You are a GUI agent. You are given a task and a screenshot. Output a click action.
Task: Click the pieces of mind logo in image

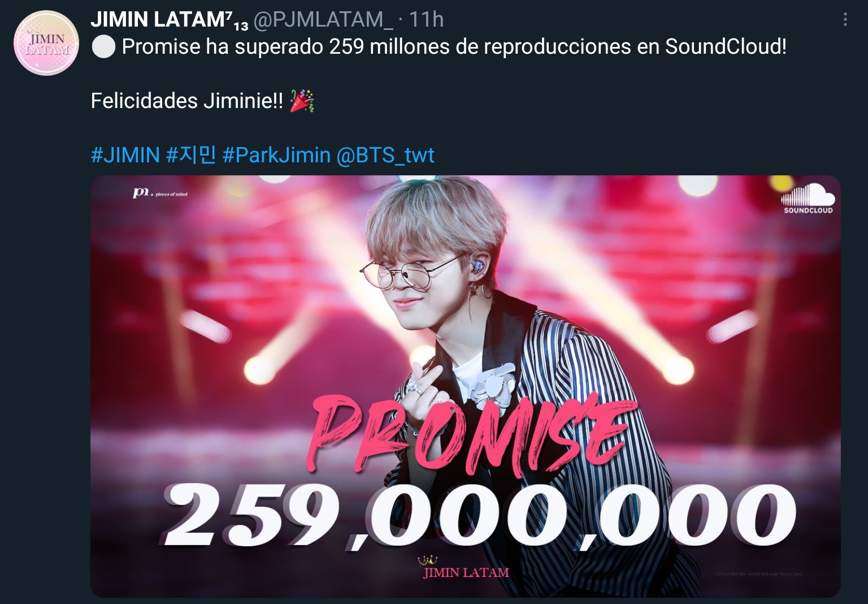[x=160, y=193]
